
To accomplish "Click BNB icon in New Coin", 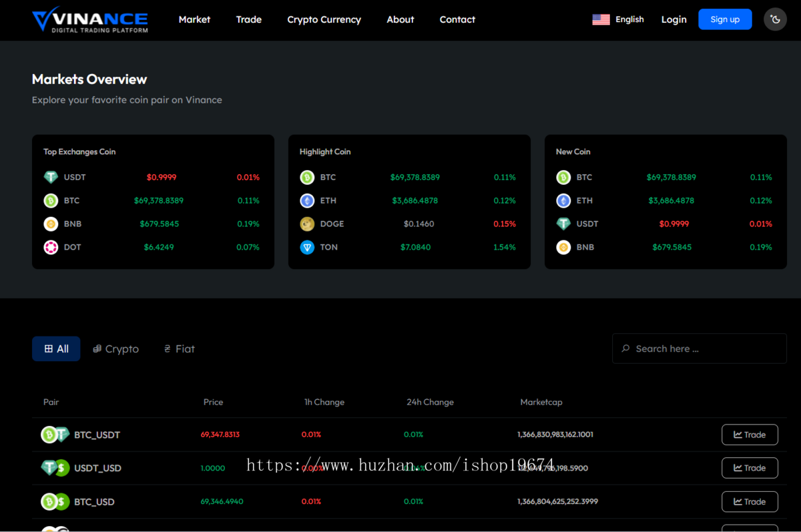I will tap(563, 247).
